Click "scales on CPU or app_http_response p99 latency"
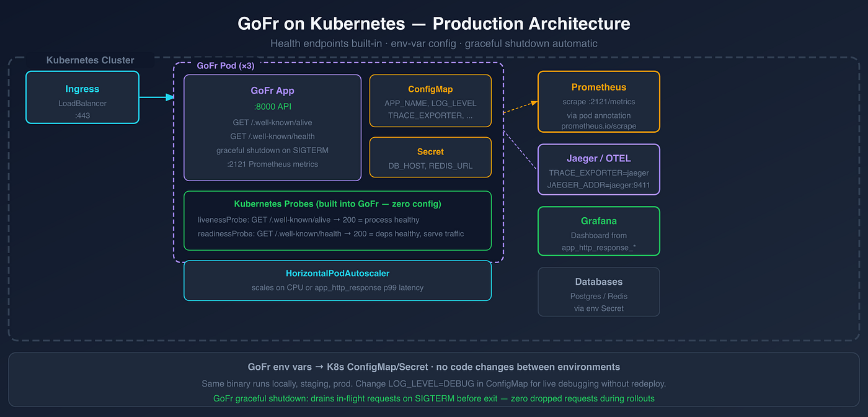Image resolution: width=868 pixels, height=417 pixels. pyautogui.click(x=338, y=287)
